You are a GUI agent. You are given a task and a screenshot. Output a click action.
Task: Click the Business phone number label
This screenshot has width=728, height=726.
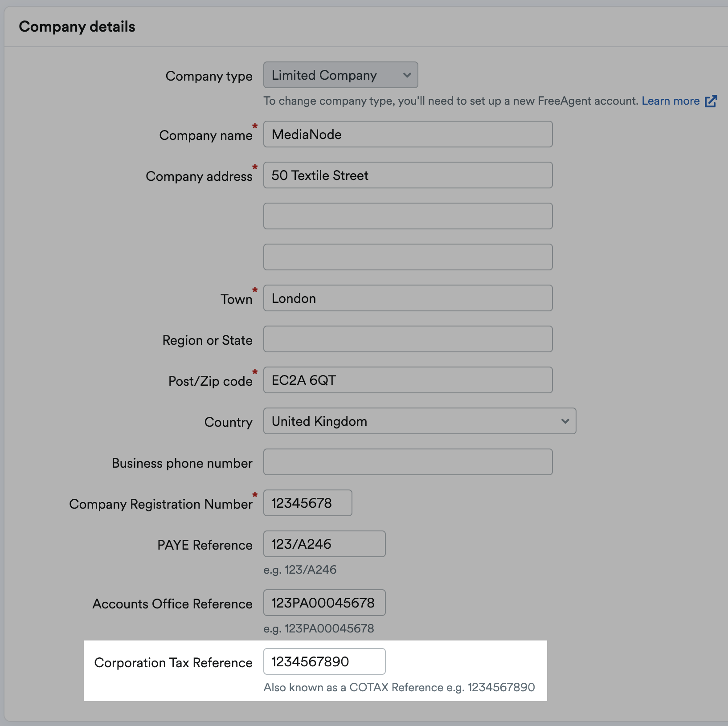(x=182, y=463)
